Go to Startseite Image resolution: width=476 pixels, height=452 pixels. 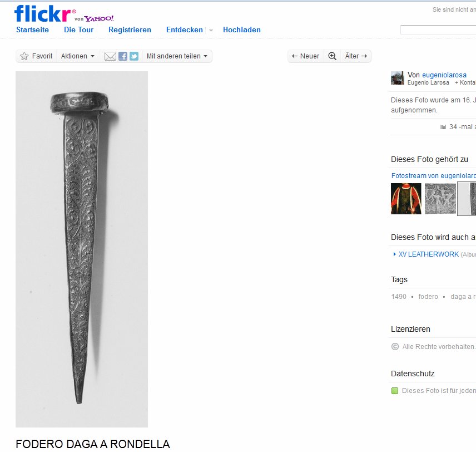click(32, 30)
